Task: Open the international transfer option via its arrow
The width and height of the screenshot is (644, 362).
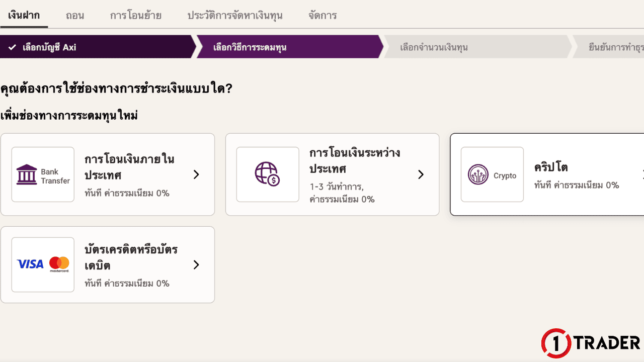Action: coord(421,174)
